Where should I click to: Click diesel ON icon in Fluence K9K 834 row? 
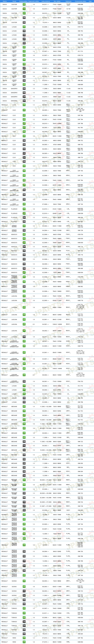[x=24, y=221]
